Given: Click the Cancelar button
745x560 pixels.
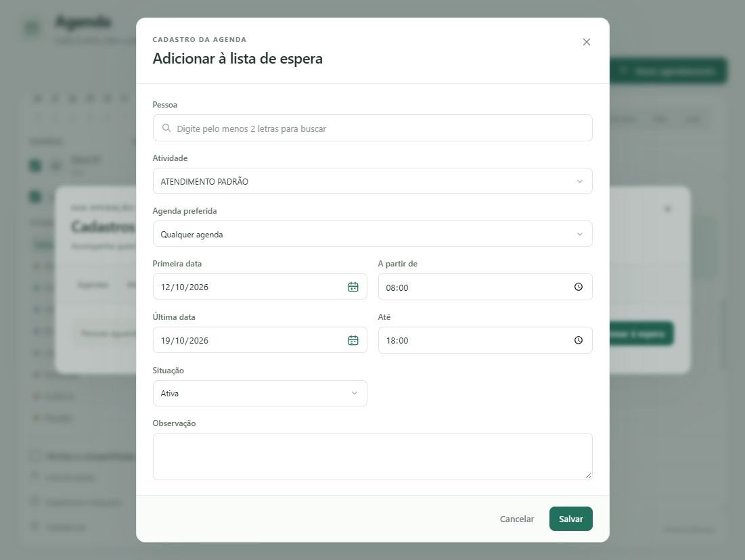Looking at the screenshot, I should tap(516, 519).
